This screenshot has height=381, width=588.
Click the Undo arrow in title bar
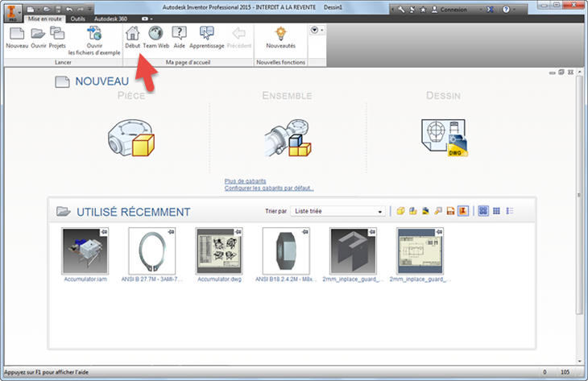pyautogui.click(x=69, y=9)
